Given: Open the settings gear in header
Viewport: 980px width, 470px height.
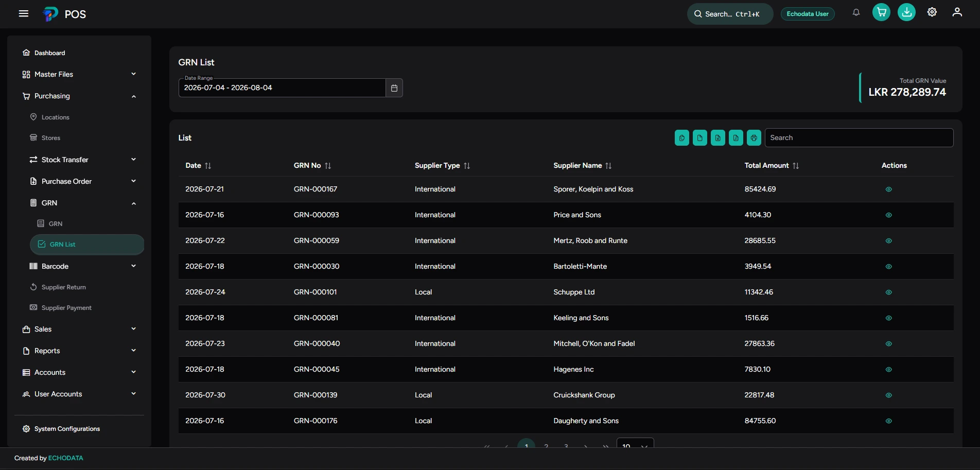Looking at the screenshot, I should click(x=932, y=12).
